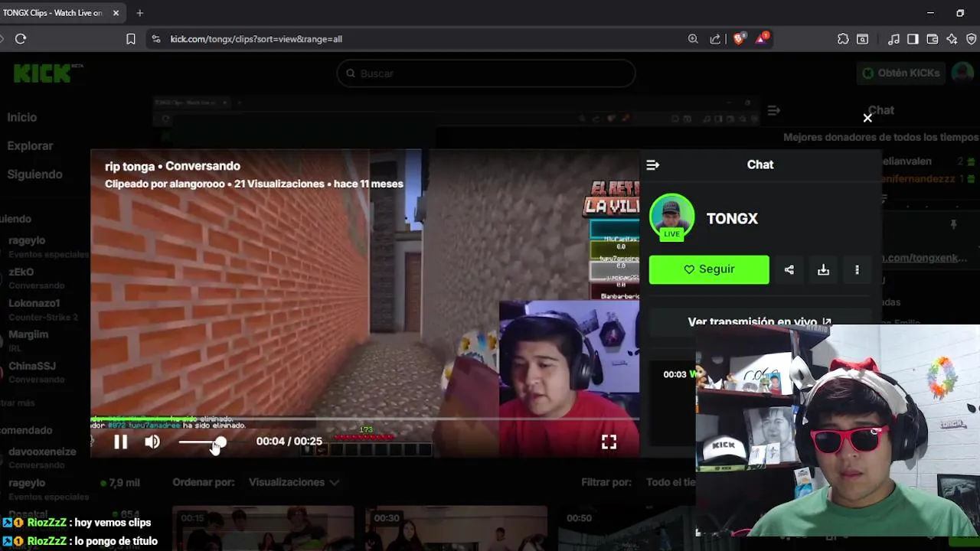Open Brave Wallet icon
The height and width of the screenshot is (551, 980).
933,39
